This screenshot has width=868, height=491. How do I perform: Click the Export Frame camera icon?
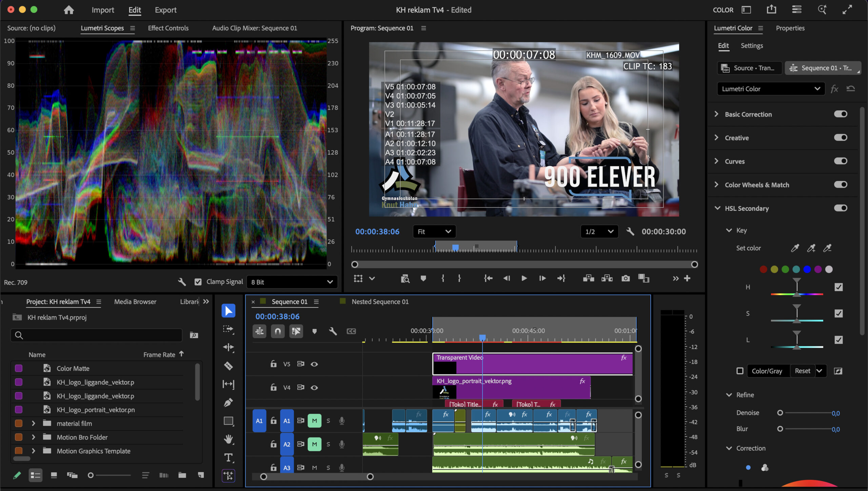pyautogui.click(x=625, y=278)
